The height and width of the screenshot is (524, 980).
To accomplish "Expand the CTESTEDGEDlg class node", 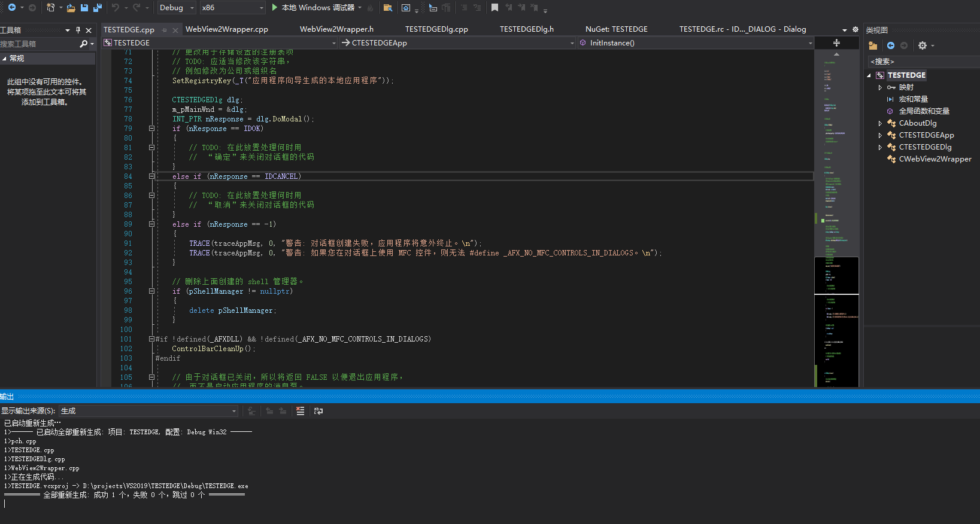I will coord(880,147).
